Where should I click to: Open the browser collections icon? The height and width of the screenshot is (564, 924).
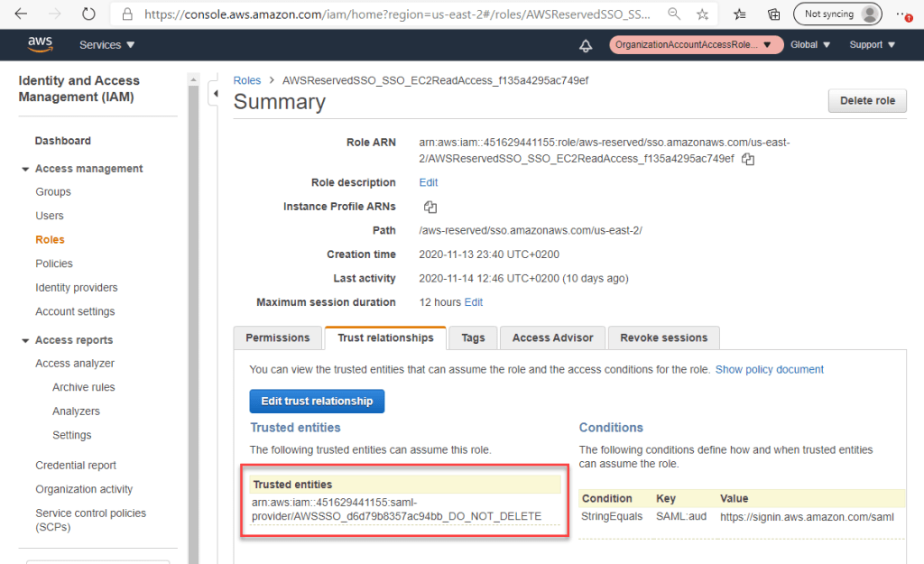point(773,14)
